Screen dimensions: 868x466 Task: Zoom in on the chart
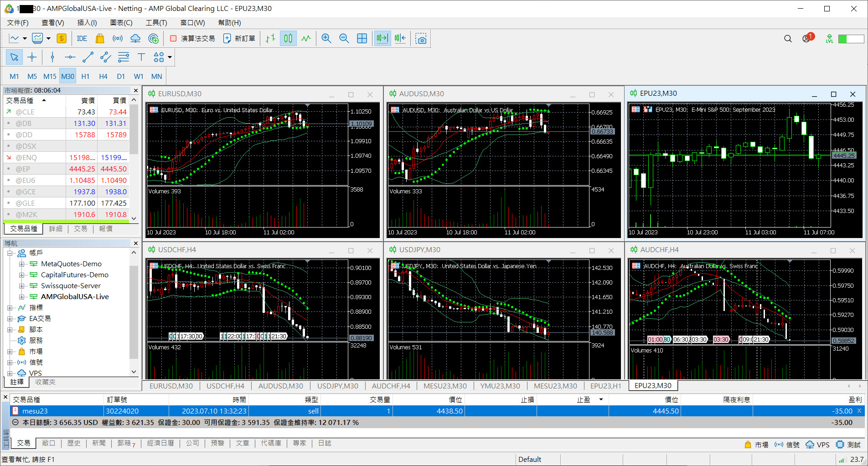[326, 39]
